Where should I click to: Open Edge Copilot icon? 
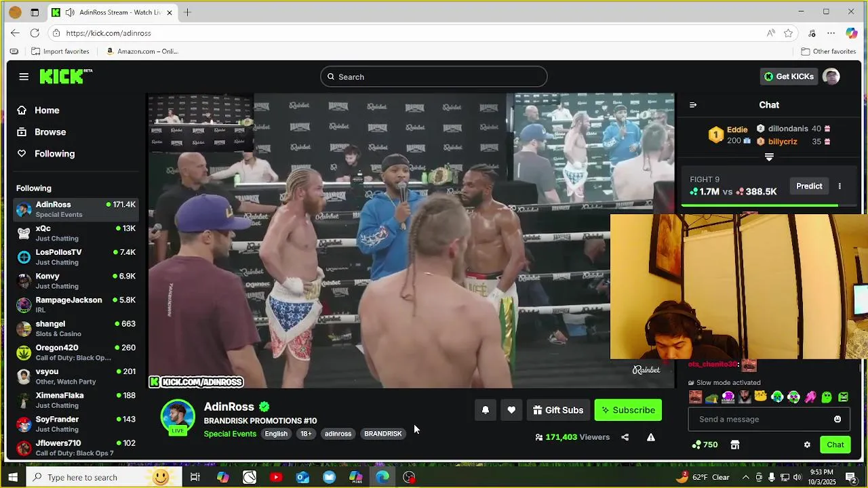click(852, 33)
